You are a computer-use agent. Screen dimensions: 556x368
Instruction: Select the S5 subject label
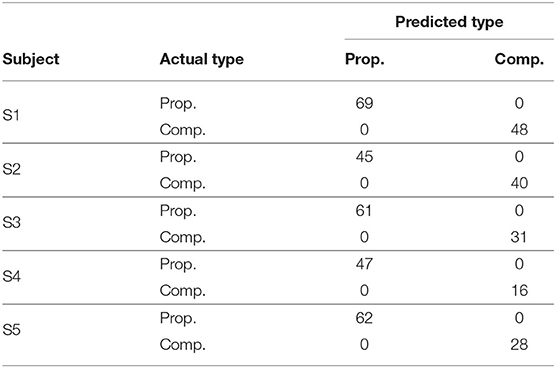click(x=11, y=330)
